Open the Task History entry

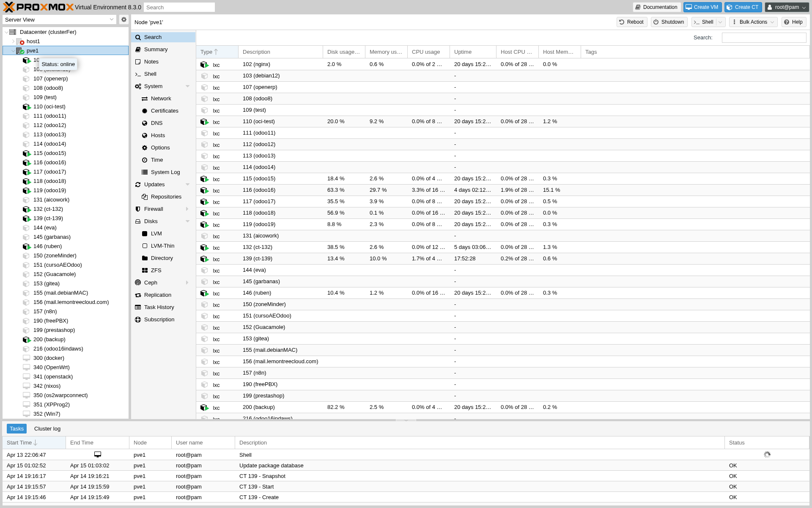(159, 307)
